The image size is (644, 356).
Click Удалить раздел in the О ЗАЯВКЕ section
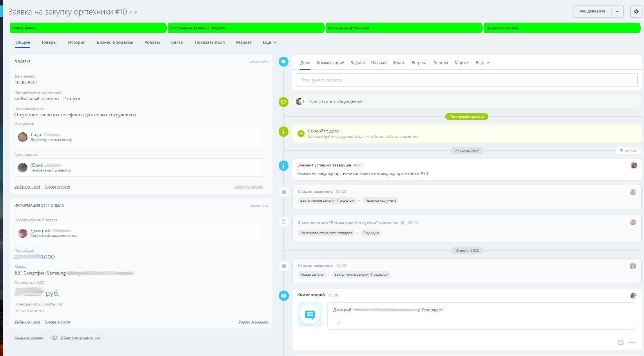pyautogui.click(x=249, y=186)
